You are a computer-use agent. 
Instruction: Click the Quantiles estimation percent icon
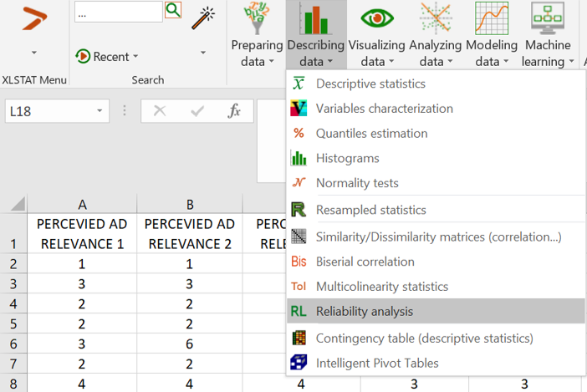coord(299,133)
